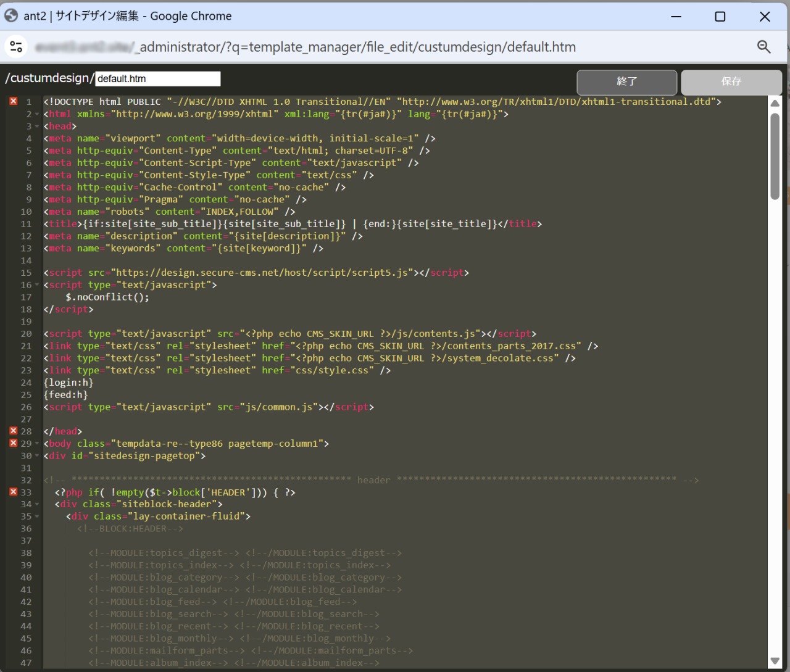Edit the default.htm filename field

coord(158,78)
